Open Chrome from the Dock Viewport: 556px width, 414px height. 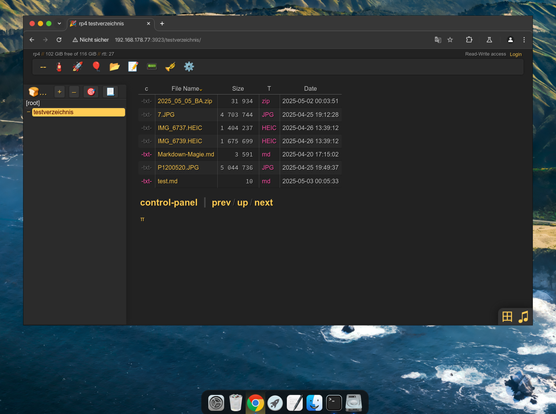point(255,403)
